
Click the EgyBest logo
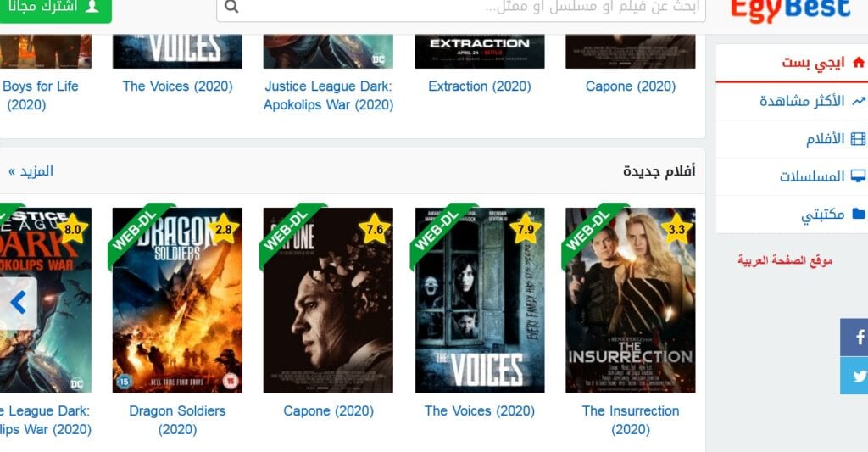(790, 10)
